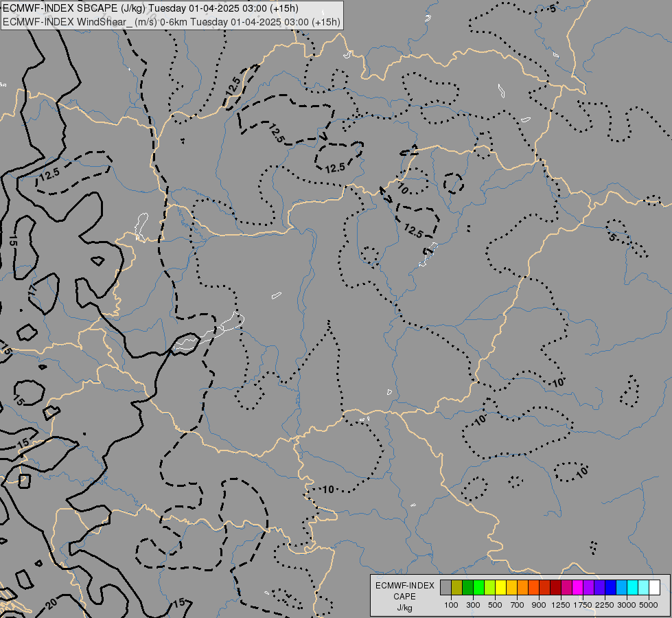Image resolution: width=672 pixels, height=618 pixels.
Task: Select the dark red swatch before the 1250 tick
Action: (x=555, y=588)
